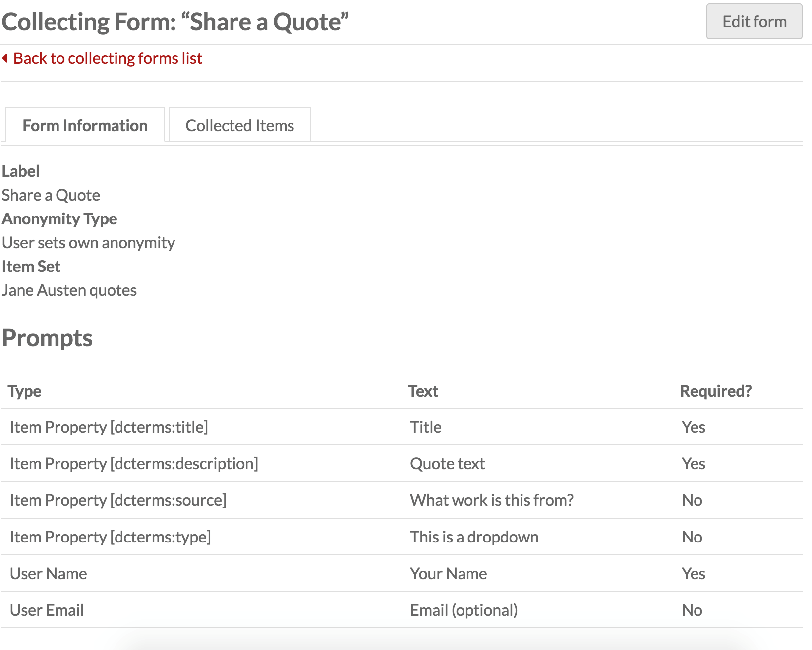Select the 'User Email' type cell
812x650 pixels.
(x=47, y=610)
